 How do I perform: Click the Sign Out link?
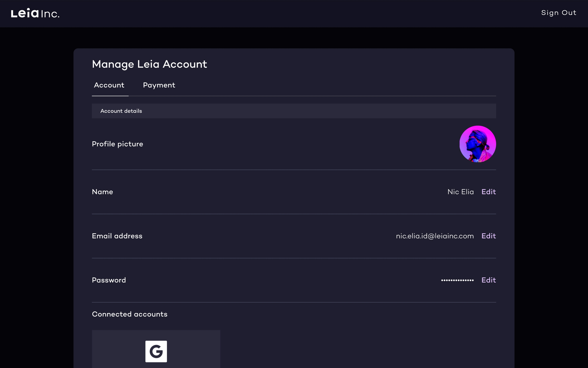[558, 13]
